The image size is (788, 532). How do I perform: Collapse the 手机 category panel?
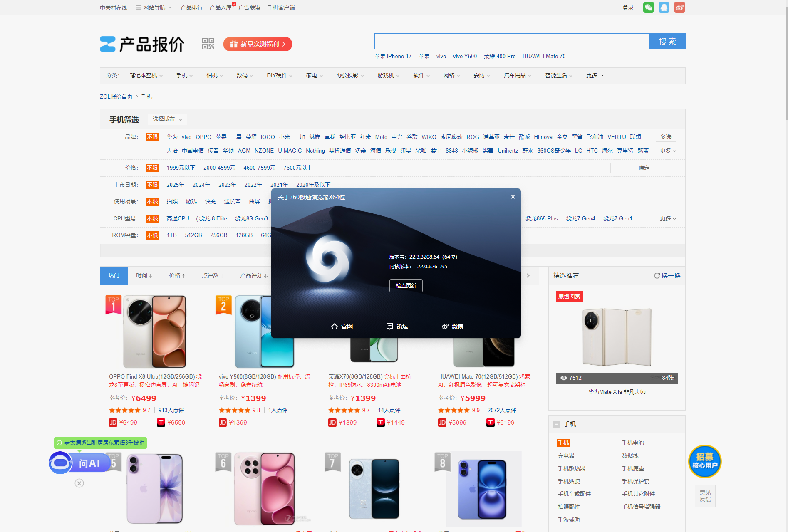point(556,424)
